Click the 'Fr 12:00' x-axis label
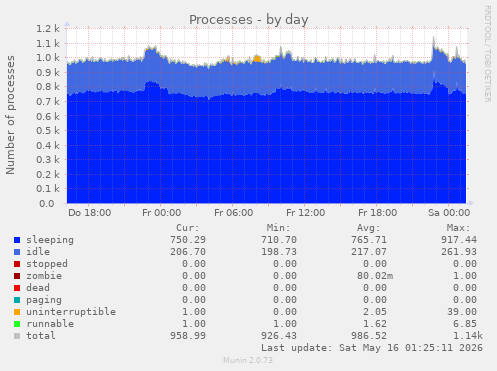This screenshot has width=497, height=371. 306,213
